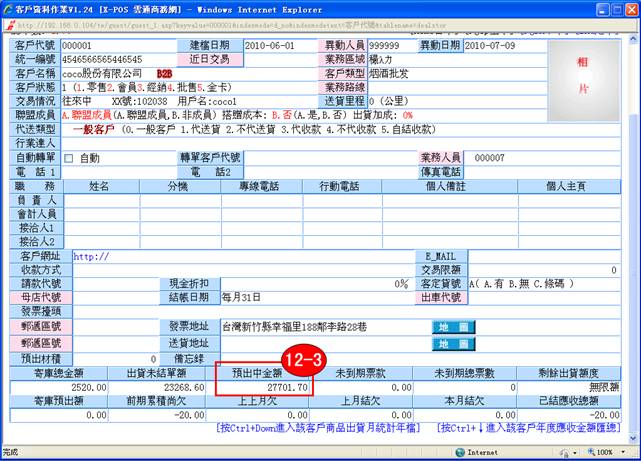Toggle the 自動 auto-transfer checkbox

tap(69, 158)
